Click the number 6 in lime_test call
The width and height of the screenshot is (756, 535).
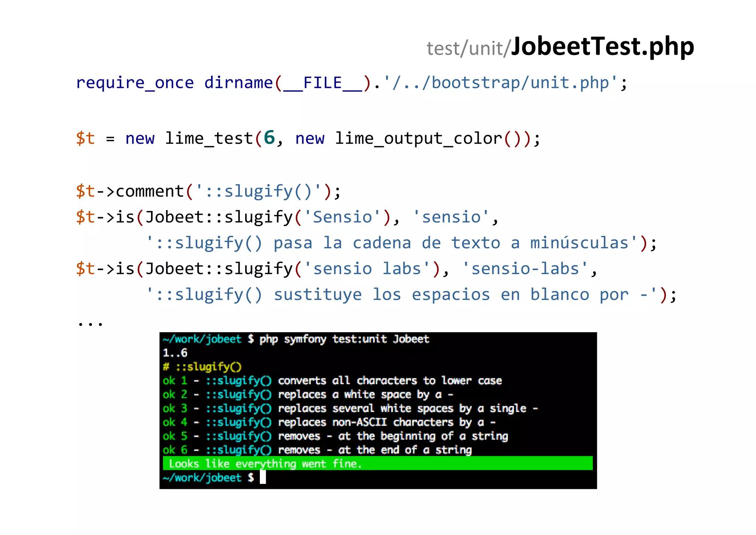[269, 138]
